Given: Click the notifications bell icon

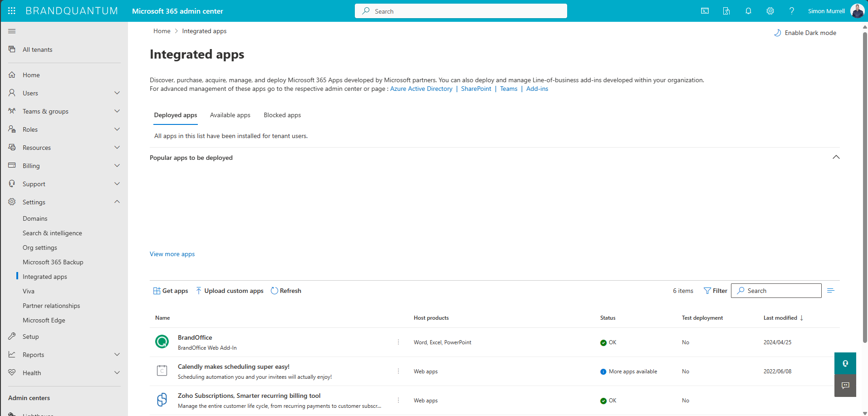Looking at the screenshot, I should point(748,11).
